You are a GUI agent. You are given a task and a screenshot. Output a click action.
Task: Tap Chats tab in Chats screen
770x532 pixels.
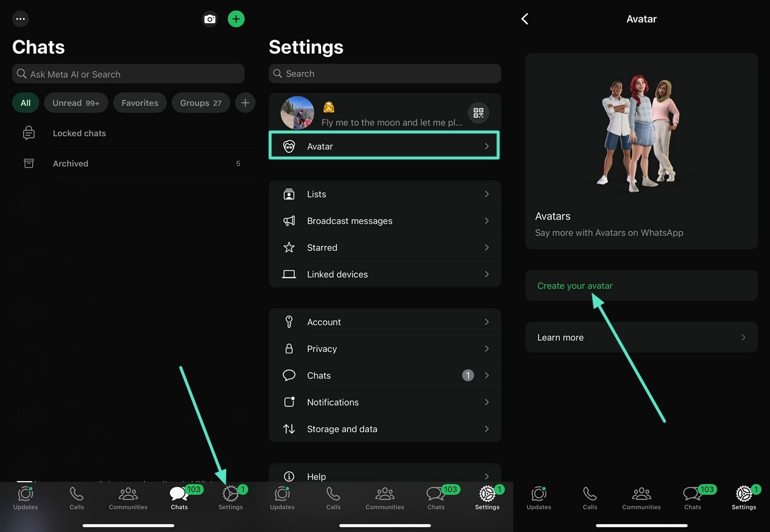pos(179,498)
